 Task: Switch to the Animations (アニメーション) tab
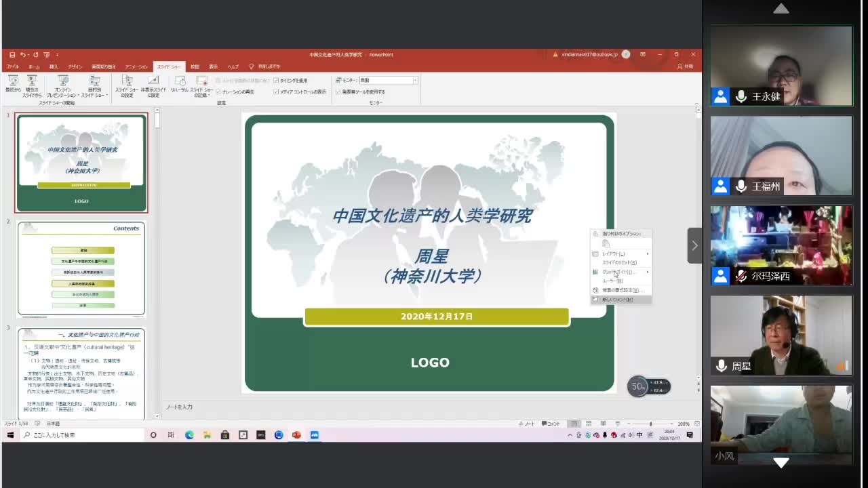(136, 66)
